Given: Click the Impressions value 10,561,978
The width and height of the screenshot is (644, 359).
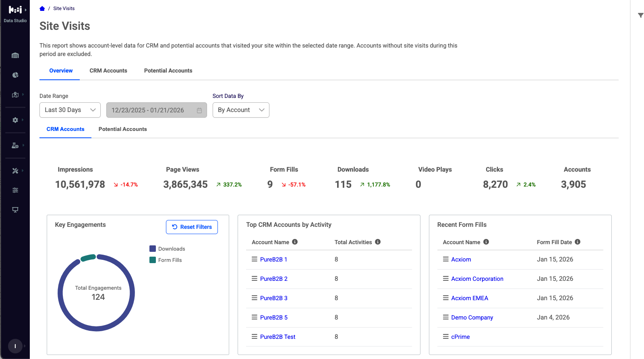Looking at the screenshot, I should tap(80, 185).
